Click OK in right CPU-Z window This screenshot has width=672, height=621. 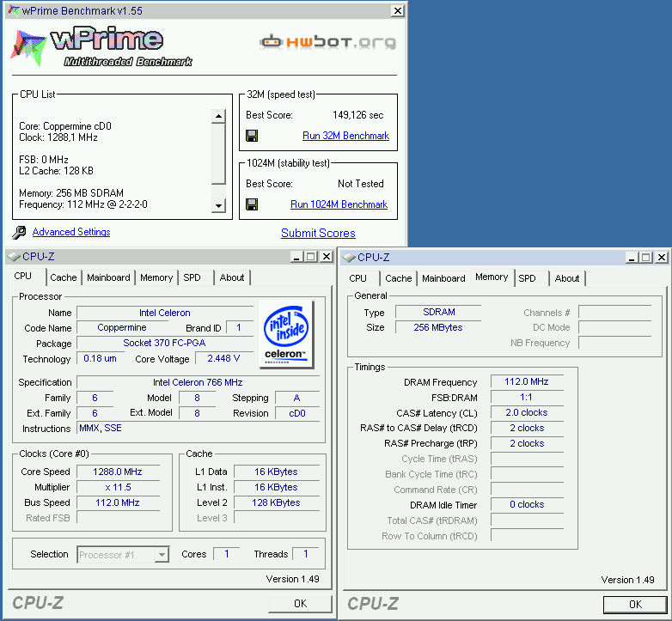(x=635, y=605)
